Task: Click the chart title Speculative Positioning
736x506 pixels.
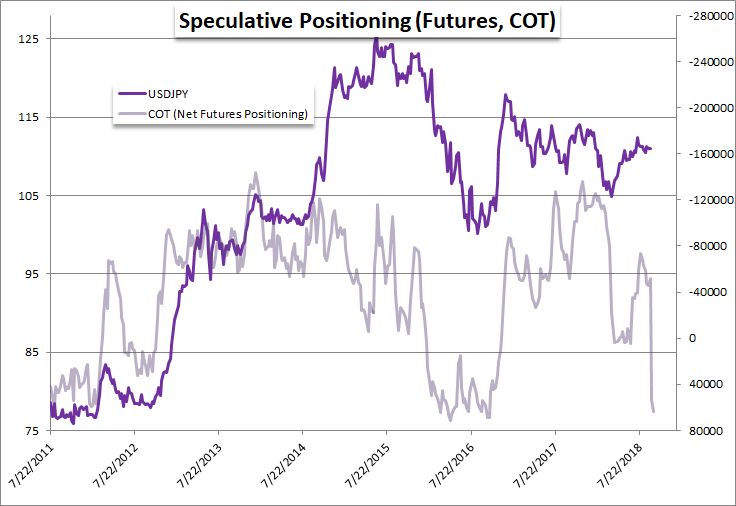Action: (x=367, y=22)
